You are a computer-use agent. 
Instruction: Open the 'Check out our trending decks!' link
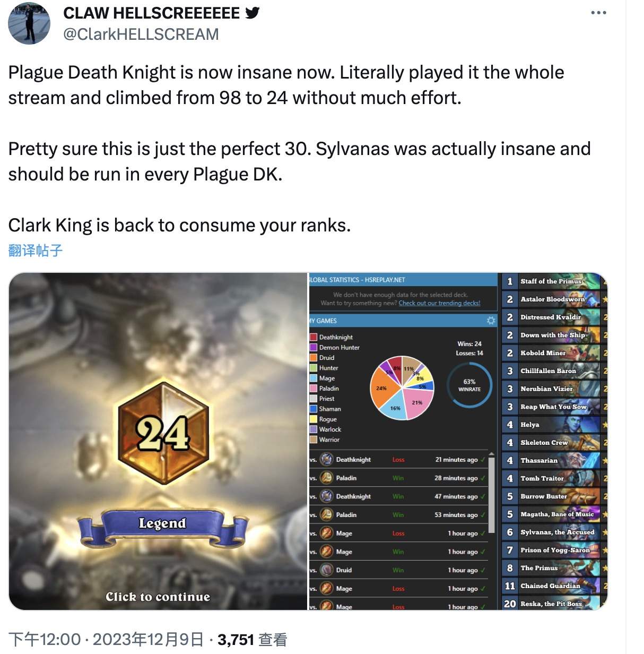click(x=439, y=303)
